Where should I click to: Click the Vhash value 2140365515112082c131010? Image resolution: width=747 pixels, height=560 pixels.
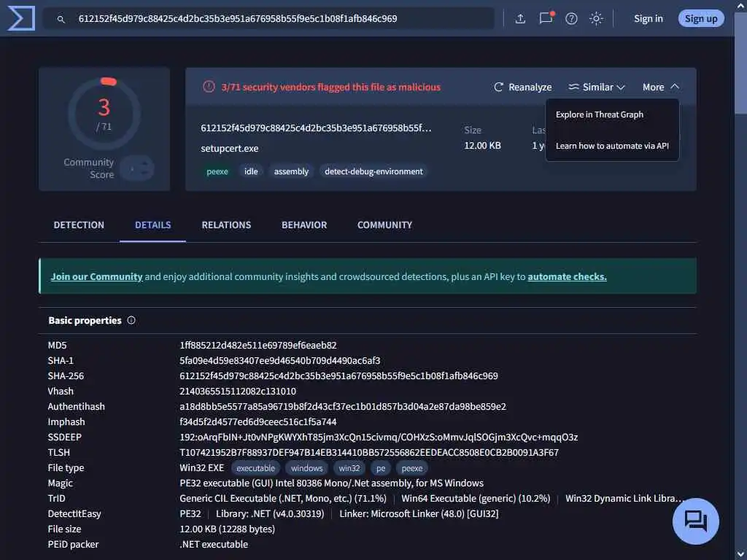238,391
